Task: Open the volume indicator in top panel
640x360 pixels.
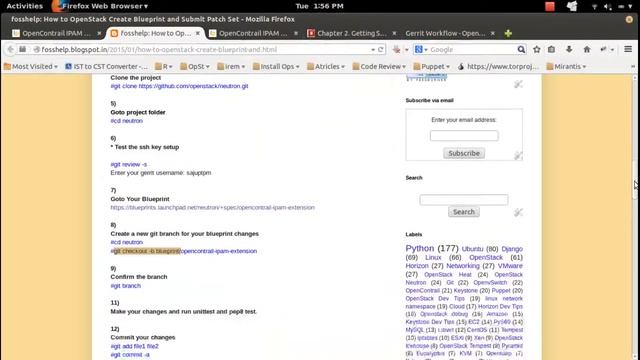Action: [x=607, y=7]
